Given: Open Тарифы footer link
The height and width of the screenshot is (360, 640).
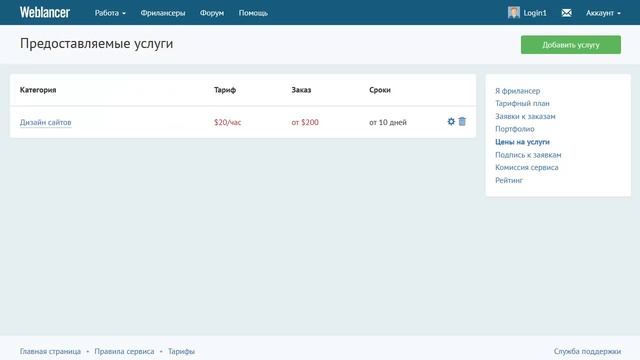Looking at the screenshot, I should [181, 351].
